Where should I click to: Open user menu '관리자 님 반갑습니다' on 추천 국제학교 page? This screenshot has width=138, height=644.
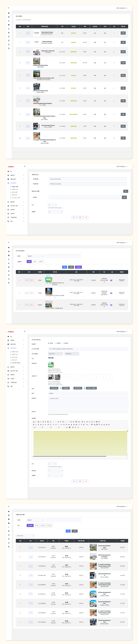point(122,8)
